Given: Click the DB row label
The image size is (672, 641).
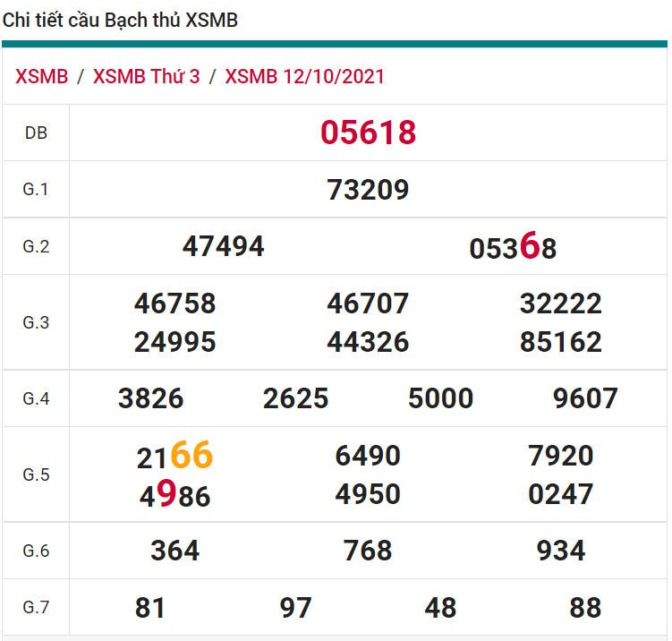Looking at the screenshot, I should (x=36, y=133).
